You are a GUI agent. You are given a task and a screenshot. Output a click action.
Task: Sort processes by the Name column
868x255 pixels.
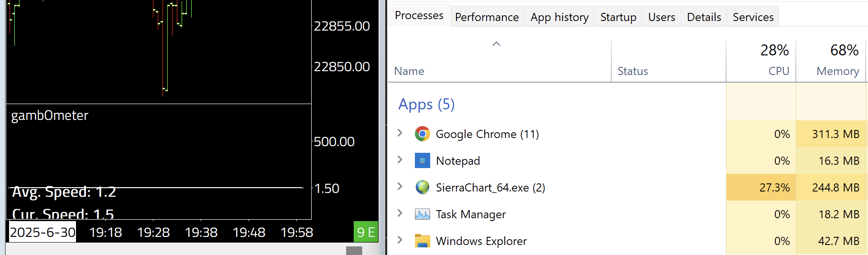pyautogui.click(x=409, y=71)
